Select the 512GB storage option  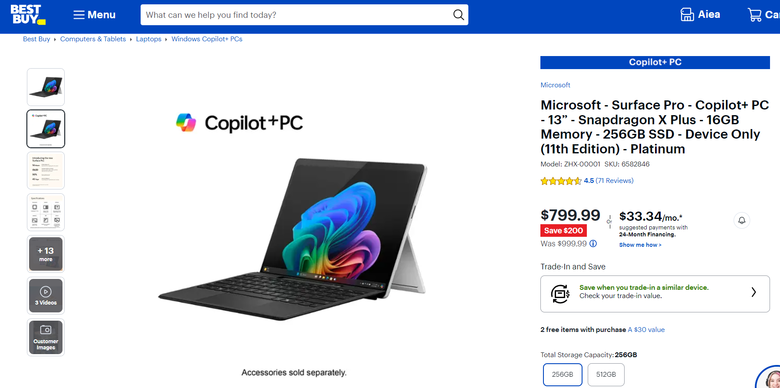(x=606, y=375)
